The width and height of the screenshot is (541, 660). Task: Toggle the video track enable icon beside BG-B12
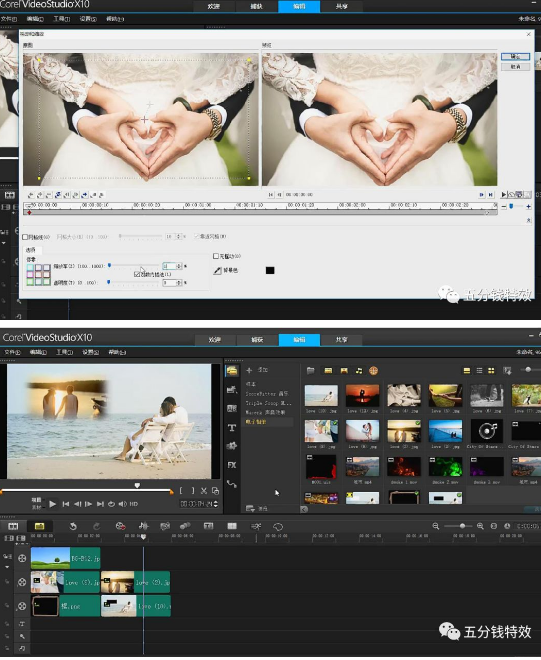coord(22,559)
